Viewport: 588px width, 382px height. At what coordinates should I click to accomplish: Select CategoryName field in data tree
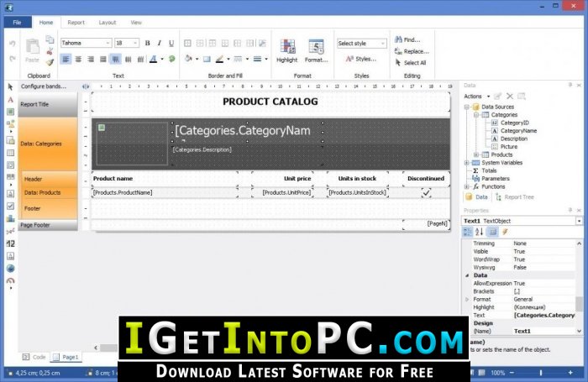pos(517,131)
